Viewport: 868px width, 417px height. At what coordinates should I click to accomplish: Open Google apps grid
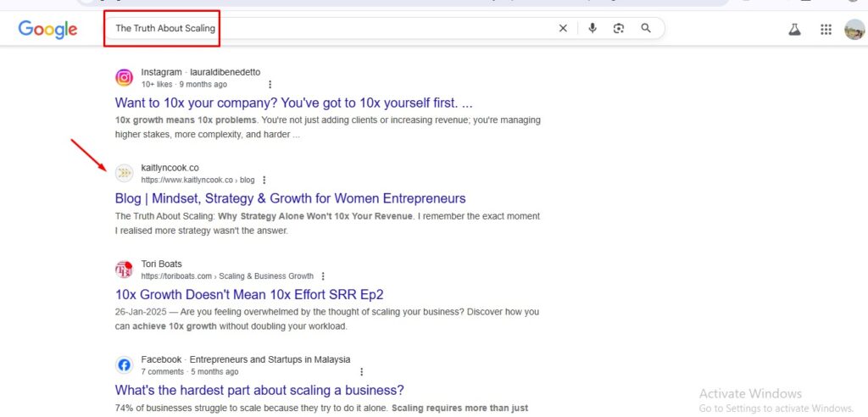coord(826,30)
